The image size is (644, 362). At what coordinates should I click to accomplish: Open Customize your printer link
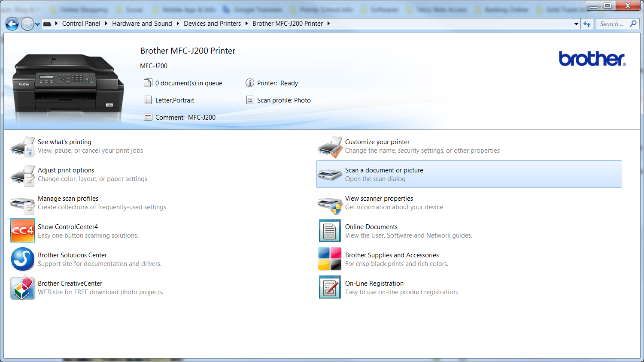click(377, 142)
